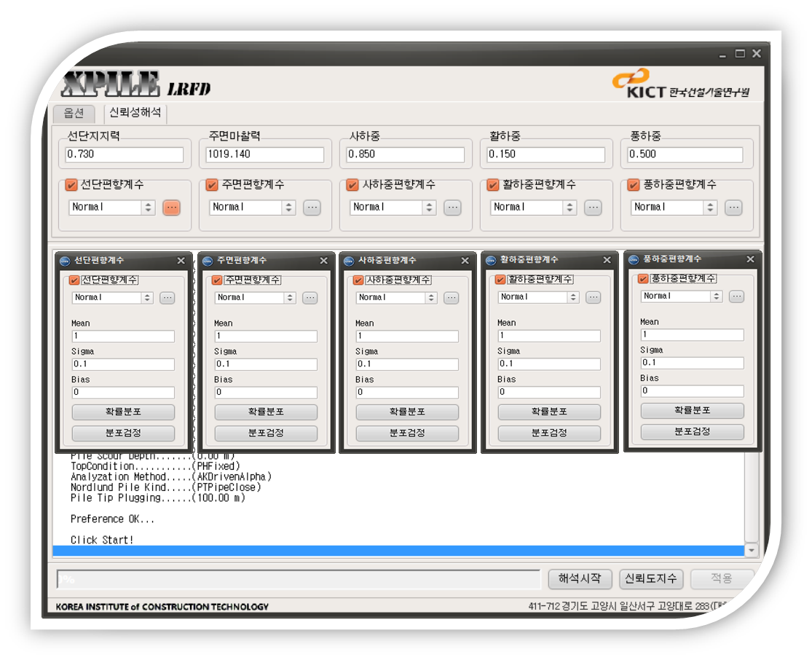Click the 사하중 input field showing 0.850
812x660 pixels.
click(406, 154)
